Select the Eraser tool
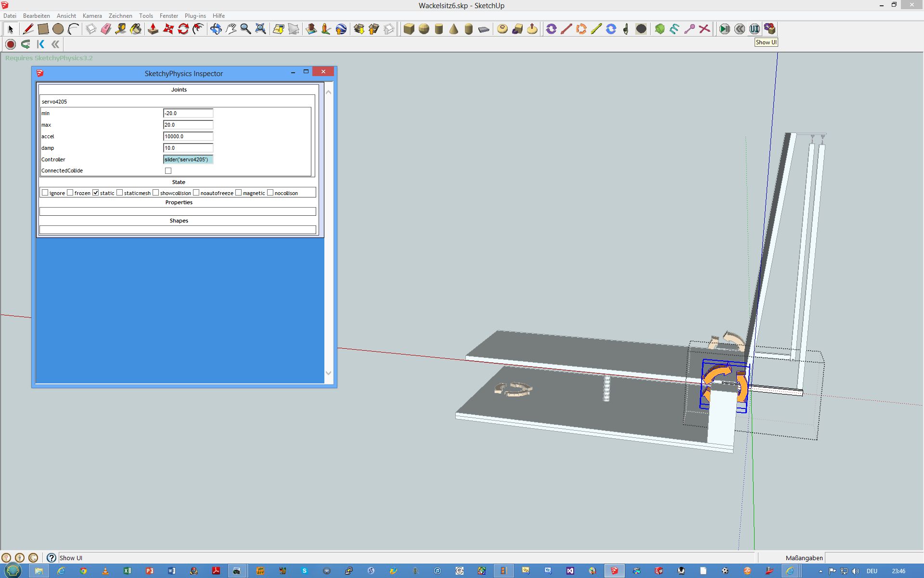The image size is (924, 578). pos(106,29)
